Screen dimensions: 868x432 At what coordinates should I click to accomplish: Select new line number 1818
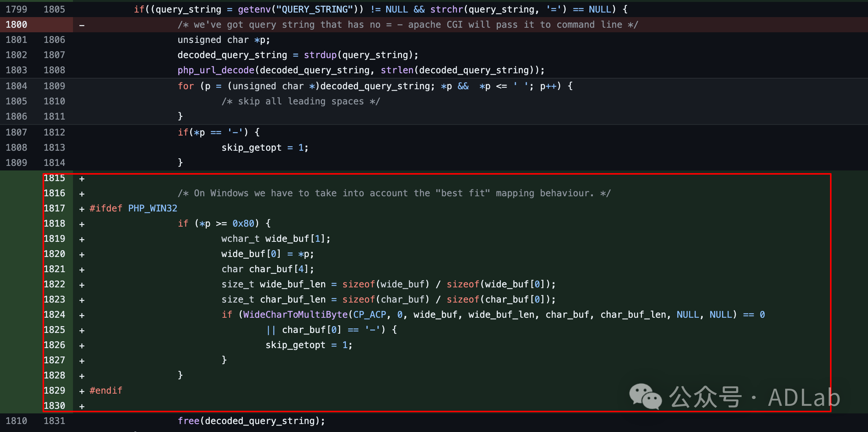(54, 224)
